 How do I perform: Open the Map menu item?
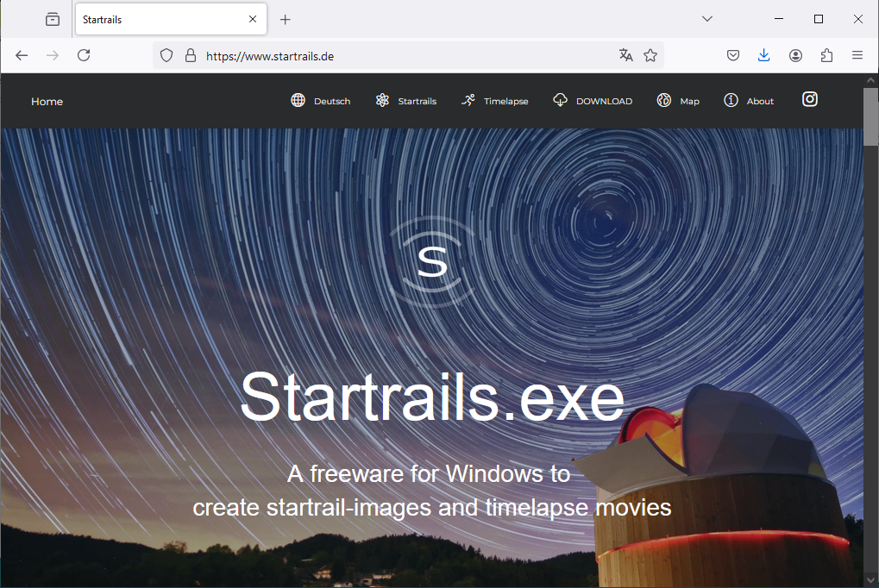689,102
